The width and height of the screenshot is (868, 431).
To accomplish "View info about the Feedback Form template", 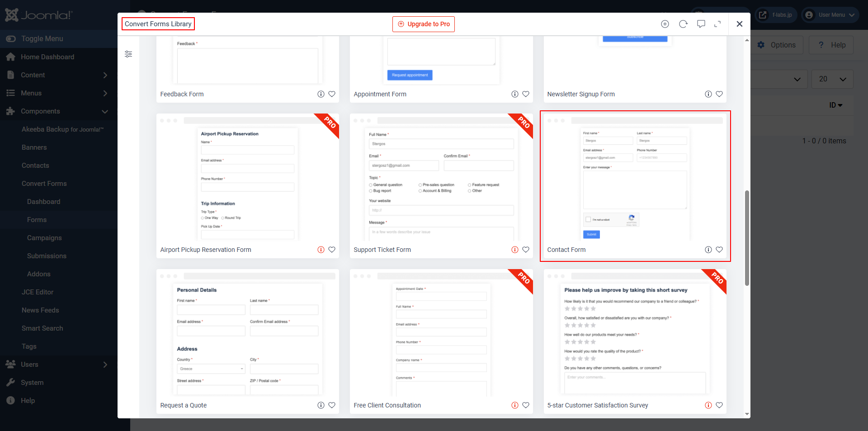I will coord(321,94).
